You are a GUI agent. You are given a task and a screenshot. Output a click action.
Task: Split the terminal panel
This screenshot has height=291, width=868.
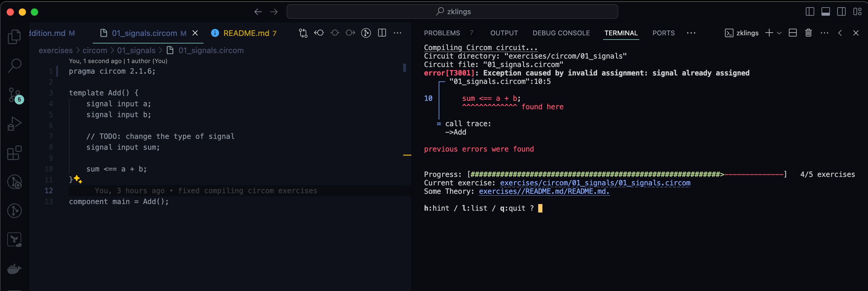coord(792,33)
